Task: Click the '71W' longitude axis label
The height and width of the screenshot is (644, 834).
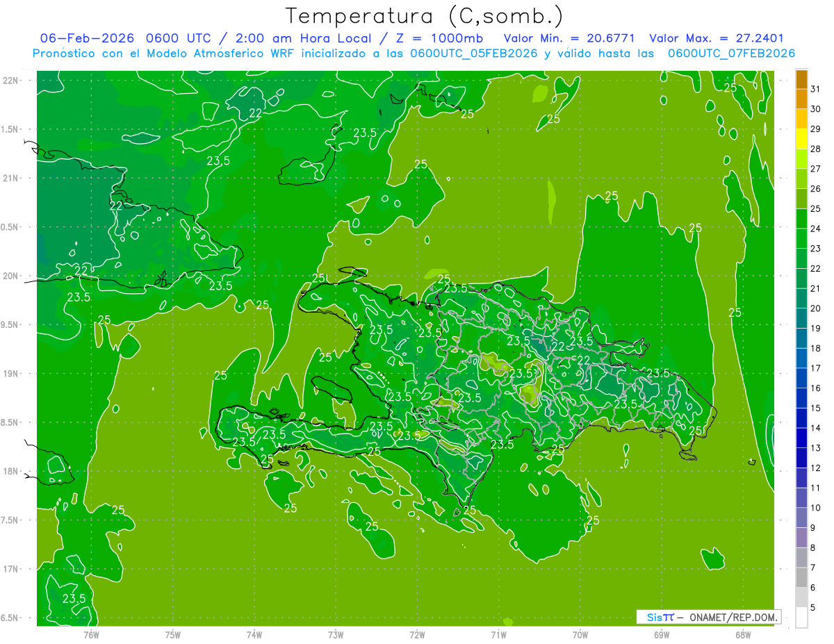Action: (x=499, y=634)
